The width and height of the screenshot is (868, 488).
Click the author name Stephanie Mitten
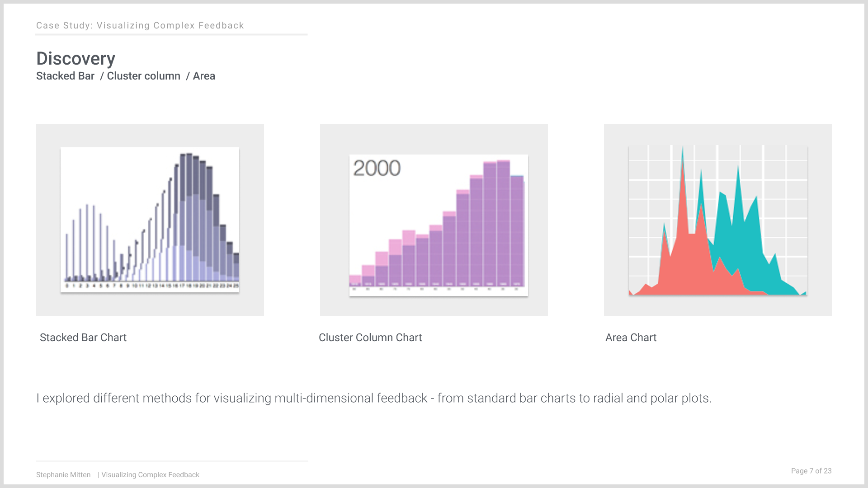[63, 475]
